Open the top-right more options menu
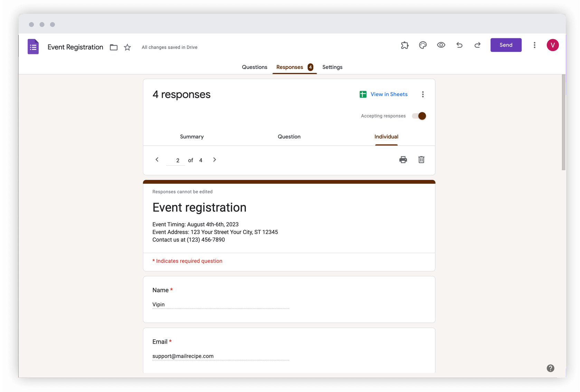This screenshot has width=580, height=392. click(534, 45)
